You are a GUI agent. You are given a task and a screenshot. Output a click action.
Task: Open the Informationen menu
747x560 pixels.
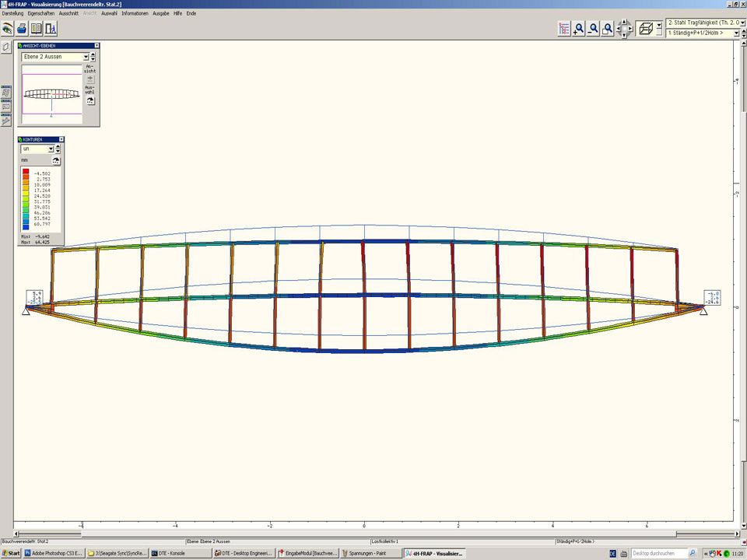point(135,13)
